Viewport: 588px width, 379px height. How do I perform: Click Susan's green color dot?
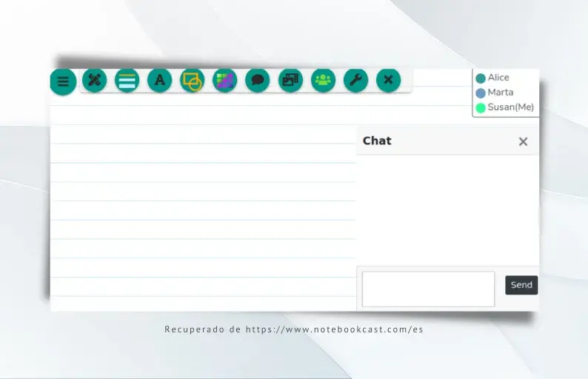click(481, 108)
